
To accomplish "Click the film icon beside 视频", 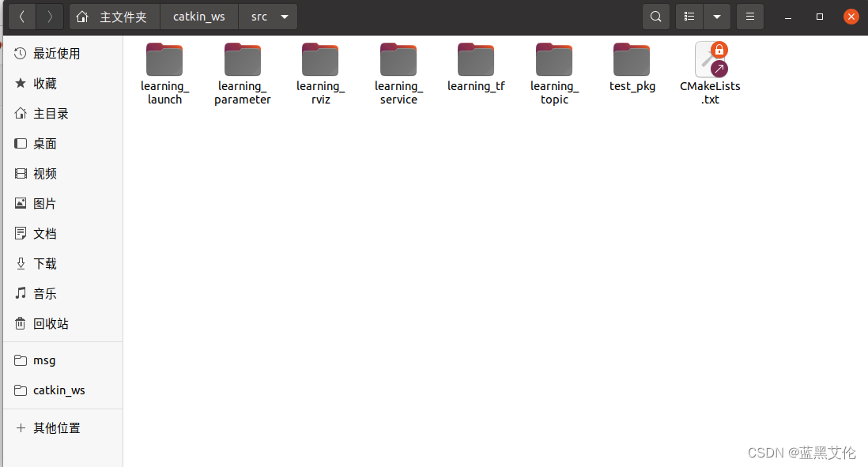I will click(x=21, y=174).
